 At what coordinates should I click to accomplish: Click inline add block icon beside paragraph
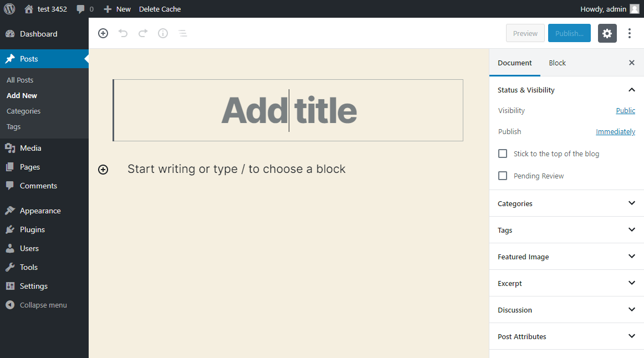pos(103,170)
